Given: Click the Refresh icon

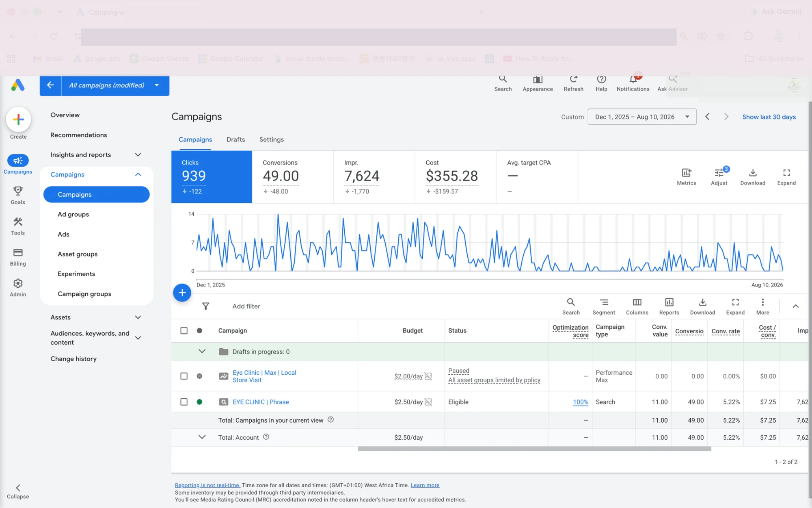Looking at the screenshot, I should point(574,79).
